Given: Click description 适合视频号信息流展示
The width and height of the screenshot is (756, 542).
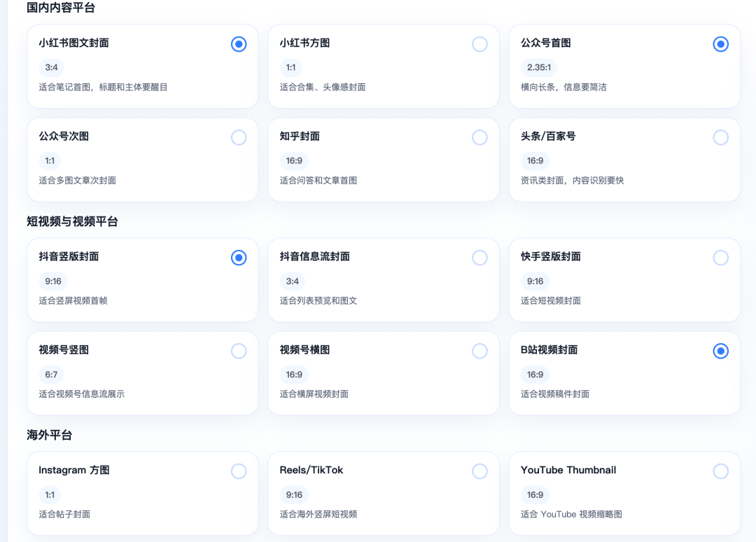Looking at the screenshot, I should coord(81,394).
